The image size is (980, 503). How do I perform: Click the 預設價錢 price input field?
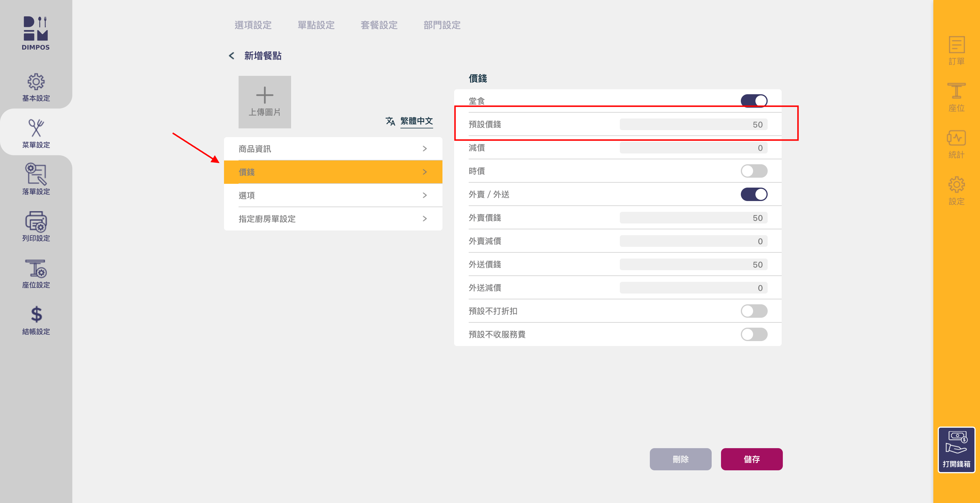[x=693, y=124]
